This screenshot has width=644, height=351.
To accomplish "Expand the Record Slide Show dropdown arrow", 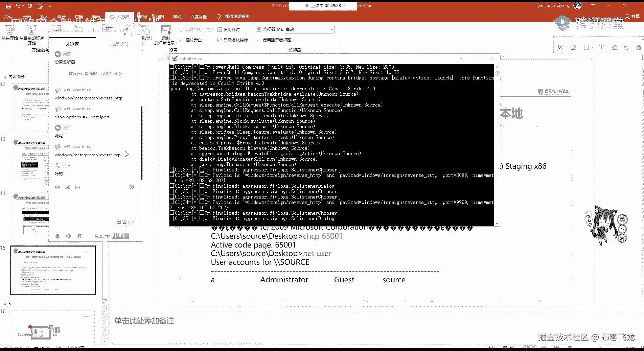I will (x=177, y=43).
